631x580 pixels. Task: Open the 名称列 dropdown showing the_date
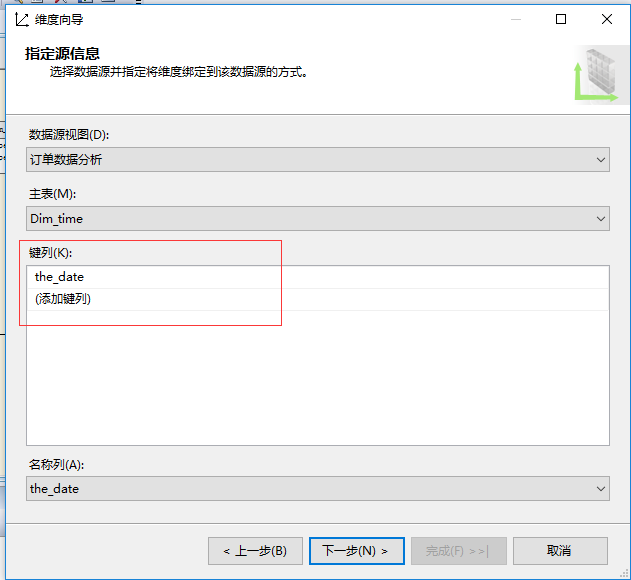[x=318, y=489]
